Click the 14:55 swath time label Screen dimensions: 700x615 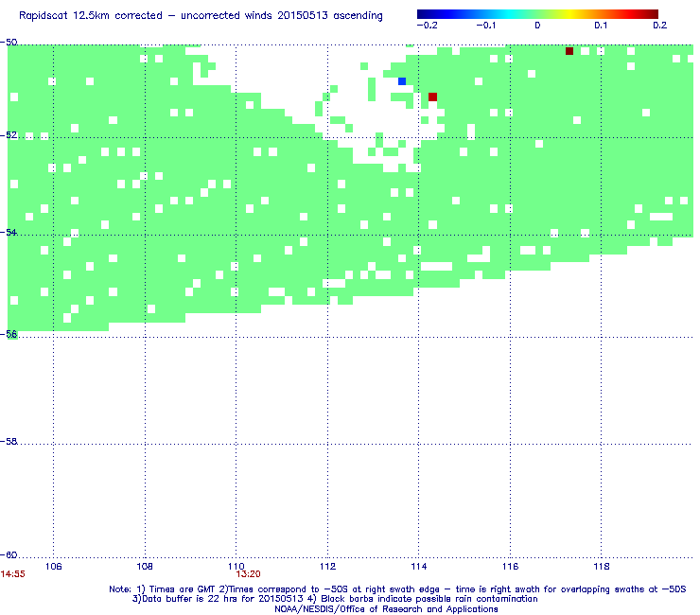[x=13, y=574]
